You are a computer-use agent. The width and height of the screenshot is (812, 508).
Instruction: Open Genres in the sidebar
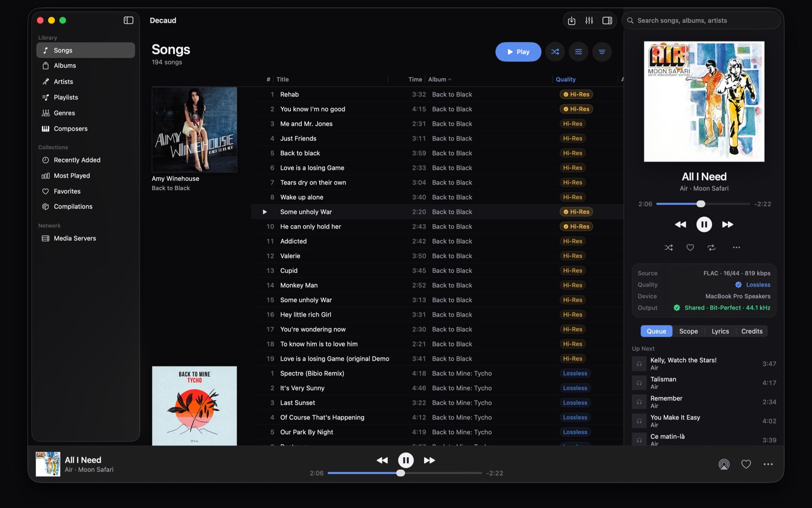tap(86, 113)
